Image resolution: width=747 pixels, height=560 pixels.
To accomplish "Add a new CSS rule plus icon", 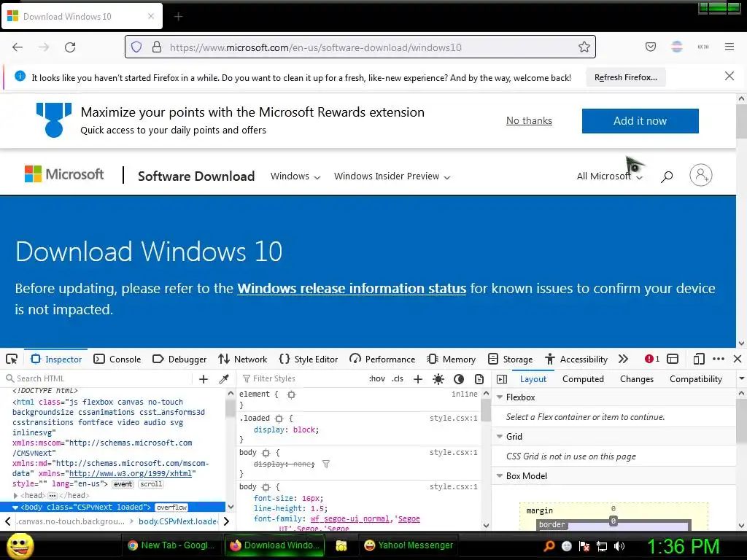I will pyautogui.click(x=418, y=379).
